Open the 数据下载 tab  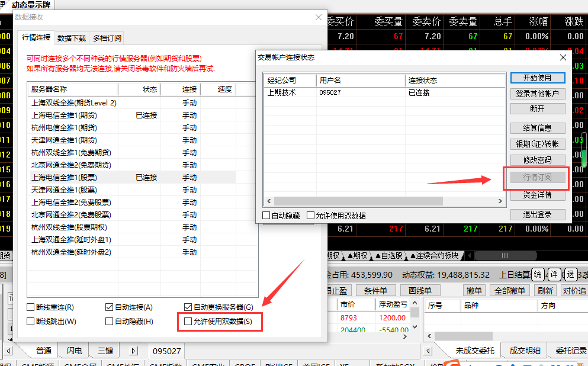(71, 38)
